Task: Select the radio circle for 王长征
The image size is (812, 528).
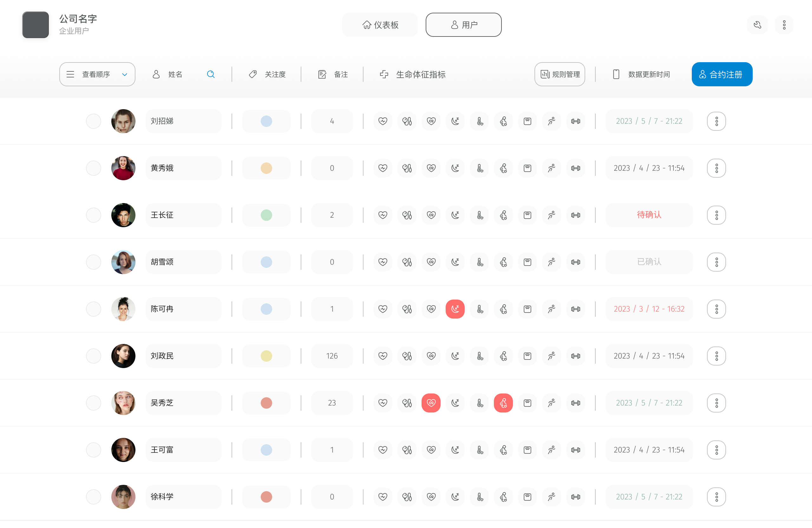Action: point(94,215)
